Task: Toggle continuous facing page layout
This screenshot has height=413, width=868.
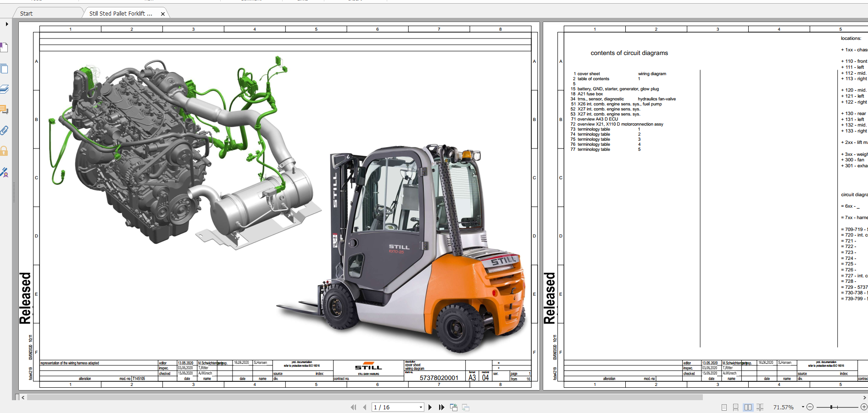Action: tap(760, 407)
